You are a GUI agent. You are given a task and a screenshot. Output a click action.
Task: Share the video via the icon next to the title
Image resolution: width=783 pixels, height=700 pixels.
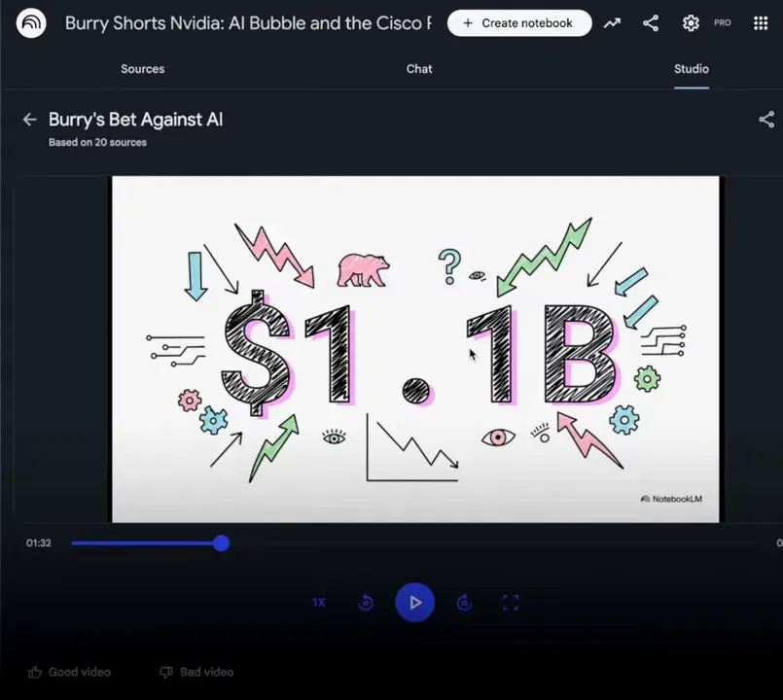[766, 119]
